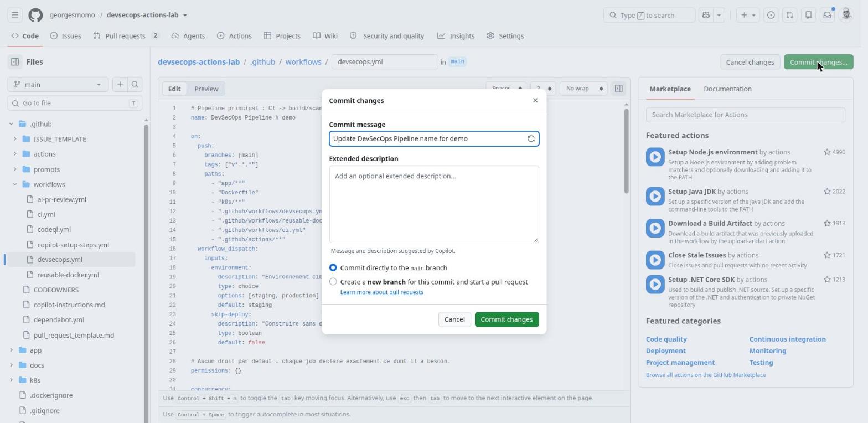
Task: Focus the Search Marketplace for Actions field
Action: [745, 115]
